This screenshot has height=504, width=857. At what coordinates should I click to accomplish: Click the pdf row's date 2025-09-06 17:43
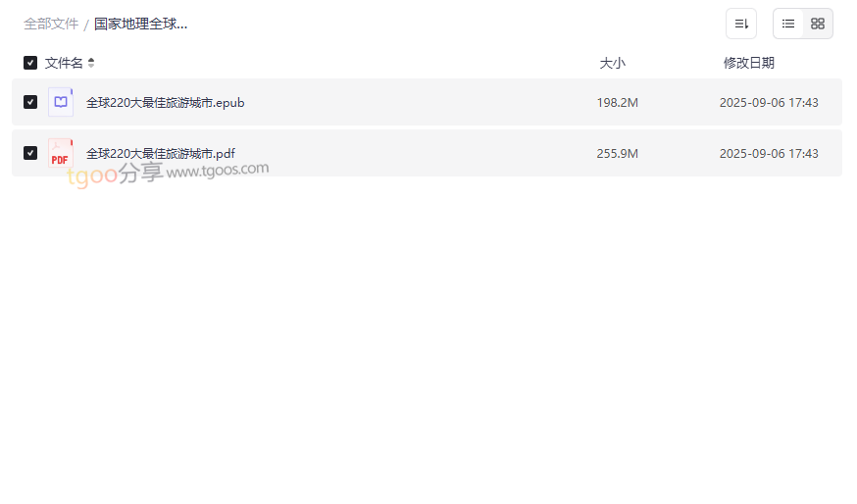click(769, 154)
